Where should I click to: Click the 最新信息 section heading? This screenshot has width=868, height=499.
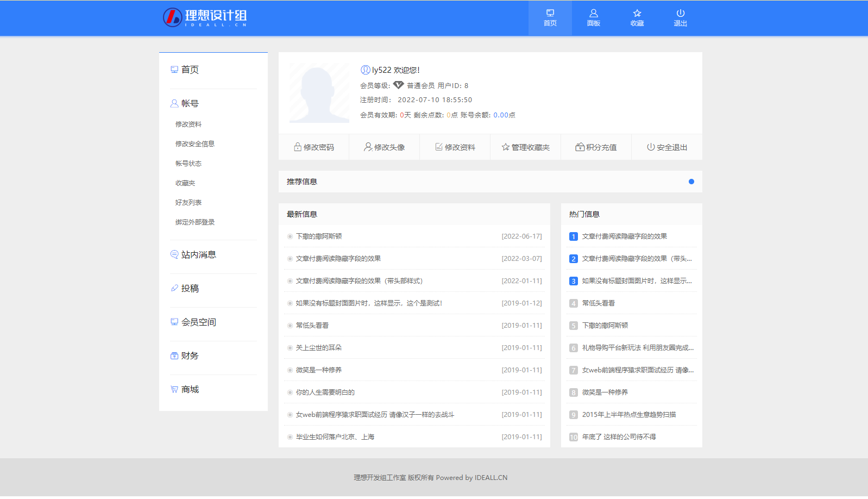[x=302, y=214]
